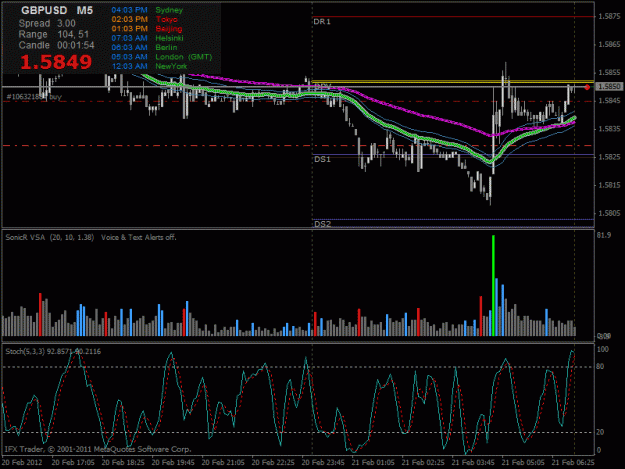Click the 20 Feb 2012 time label

coord(22,463)
